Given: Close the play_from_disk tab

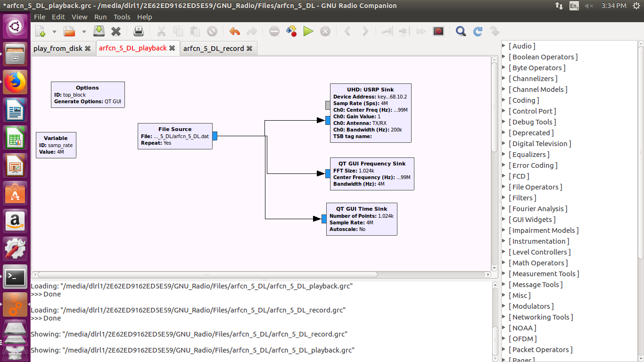Looking at the screenshot, I should click(x=88, y=49).
